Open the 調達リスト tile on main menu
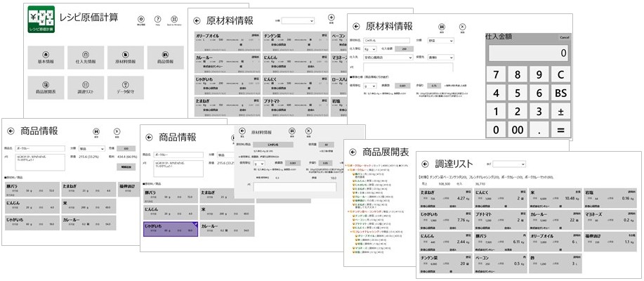Image resolution: width=644 pixels, height=281 pixels. (x=86, y=86)
